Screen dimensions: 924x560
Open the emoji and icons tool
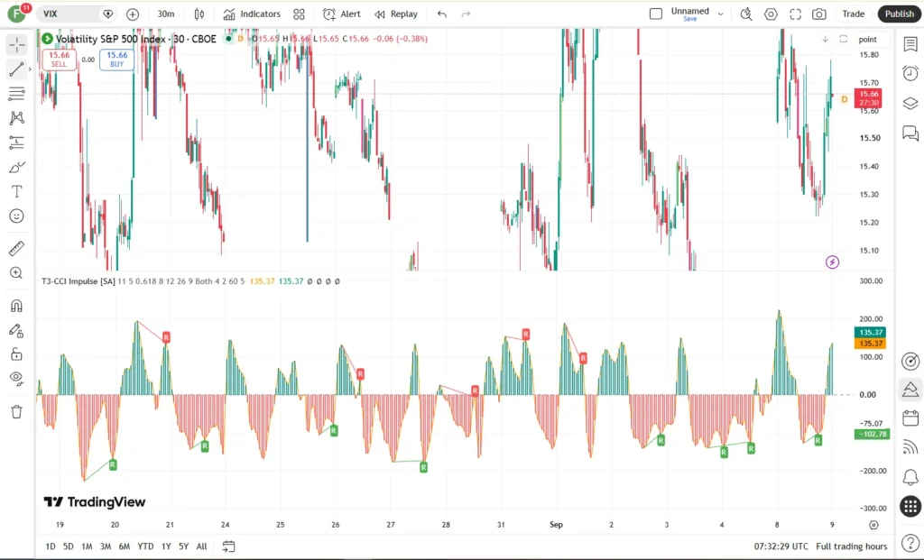coord(16,216)
